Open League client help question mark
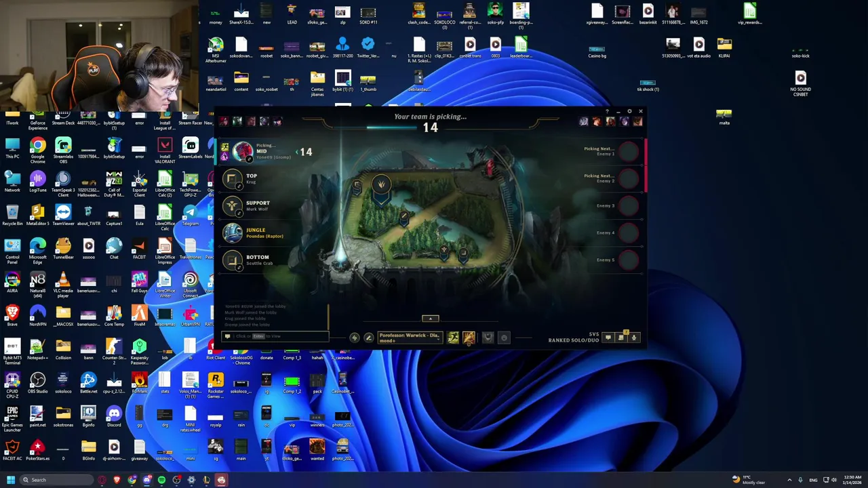Image resolution: width=868 pixels, height=488 pixels. 607,111
